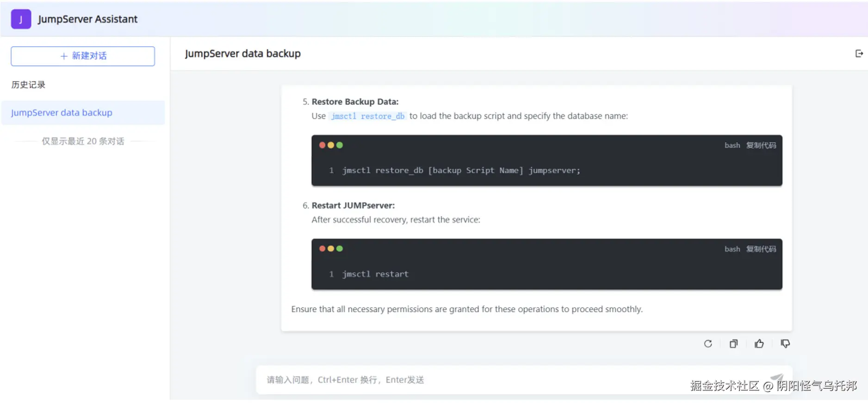This screenshot has width=868, height=403.
Task: Click the JumpServer data backup page heading
Action: [x=242, y=54]
